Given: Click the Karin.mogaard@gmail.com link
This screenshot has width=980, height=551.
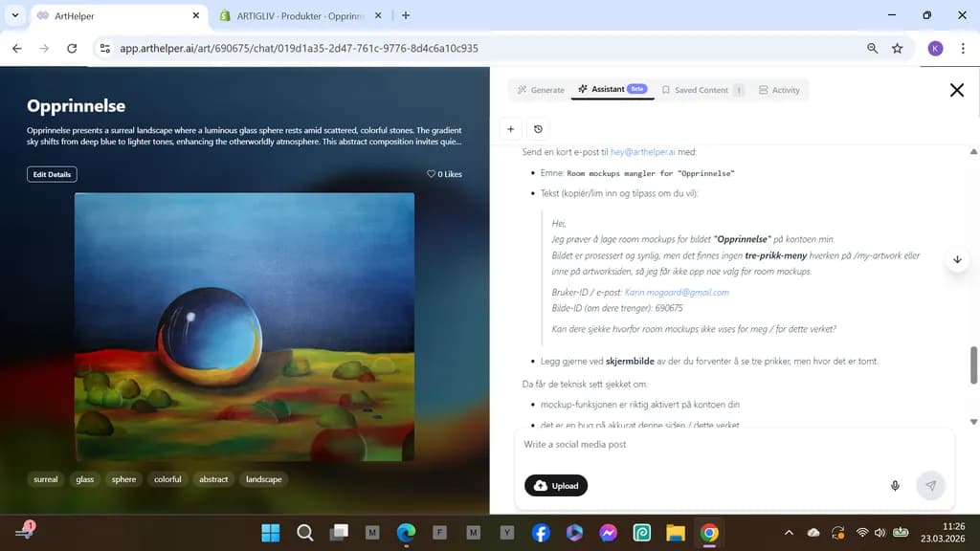Looking at the screenshot, I should coord(677,293).
